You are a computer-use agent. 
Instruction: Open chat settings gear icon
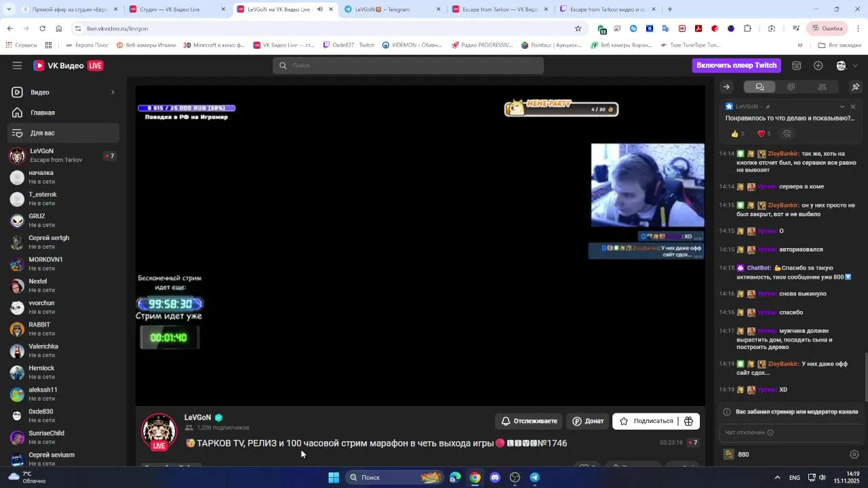pyautogui.click(x=854, y=454)
